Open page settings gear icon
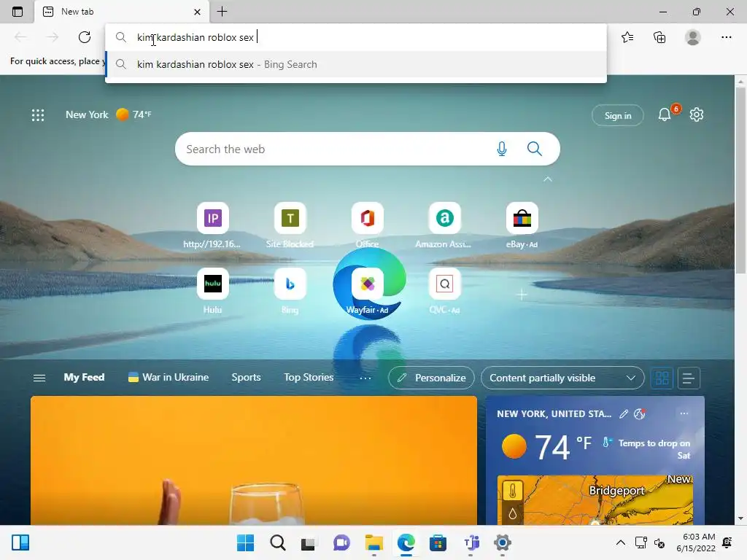The height and width of the screenshot is (560, 747). click(697, 114)
